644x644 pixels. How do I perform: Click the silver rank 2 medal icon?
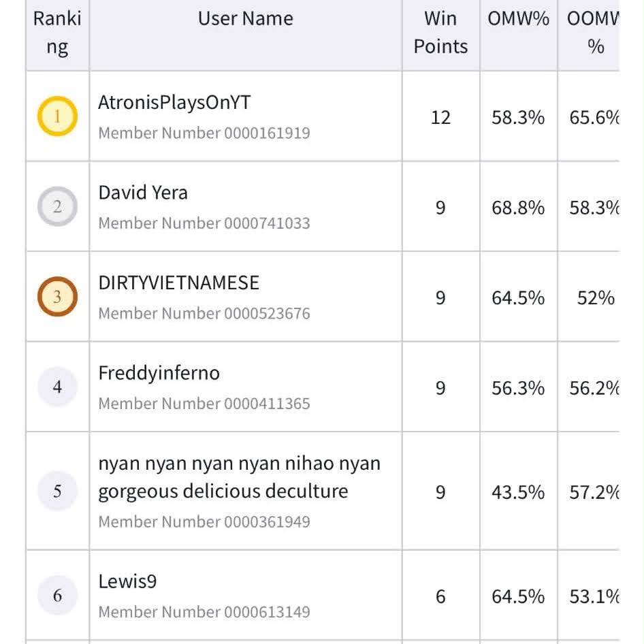coord(57,206)
